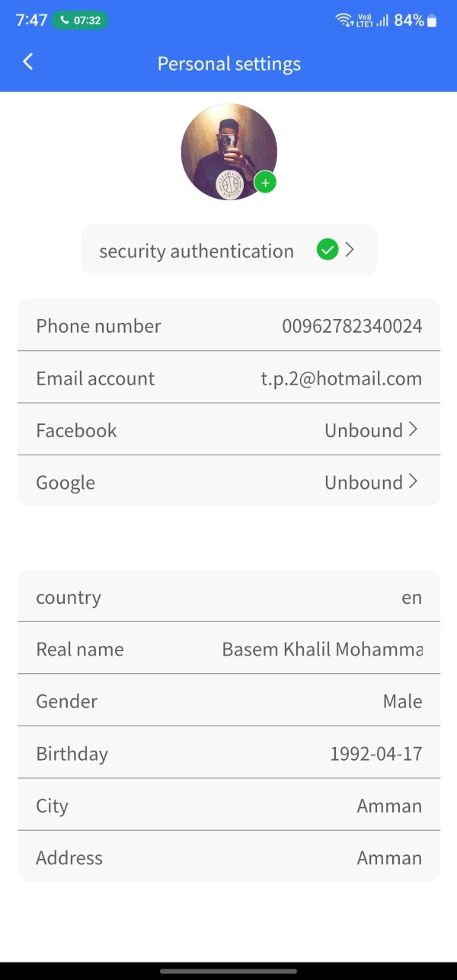Screen dimensions: 457x980
Task: Tap the Wi-Fi signal icon
Action: click(344, 21)
